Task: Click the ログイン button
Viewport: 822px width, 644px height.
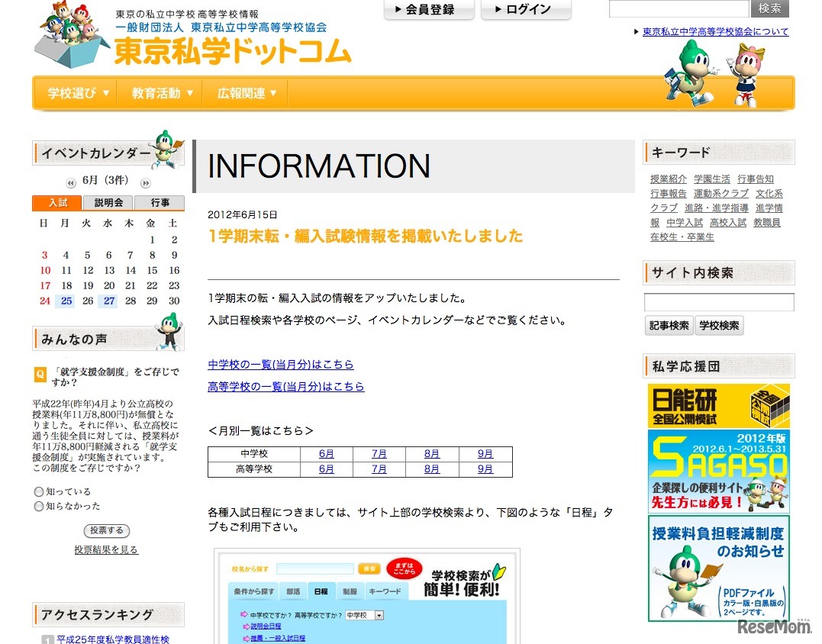Action: 526,9
